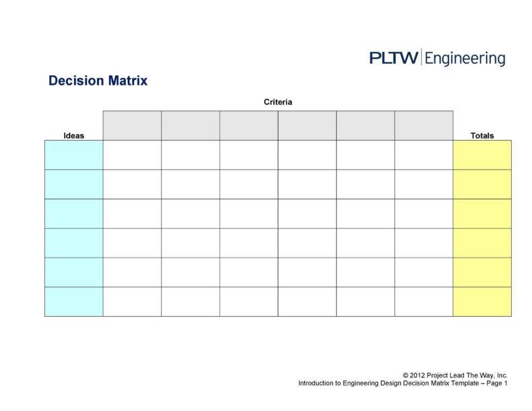532x411 pixels.
Task: Click the Ideas column label
Action: coord(73,135)
